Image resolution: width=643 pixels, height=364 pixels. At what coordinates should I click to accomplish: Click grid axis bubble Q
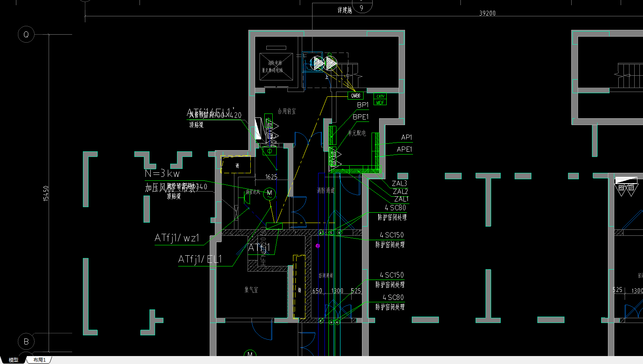pyautogui.click(x=26, y=34)
